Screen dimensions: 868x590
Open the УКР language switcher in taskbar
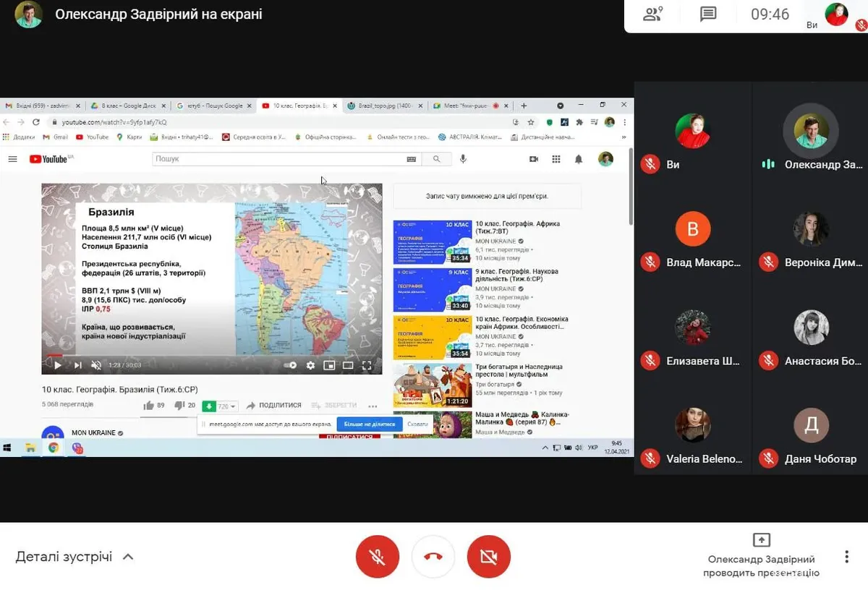593,448
